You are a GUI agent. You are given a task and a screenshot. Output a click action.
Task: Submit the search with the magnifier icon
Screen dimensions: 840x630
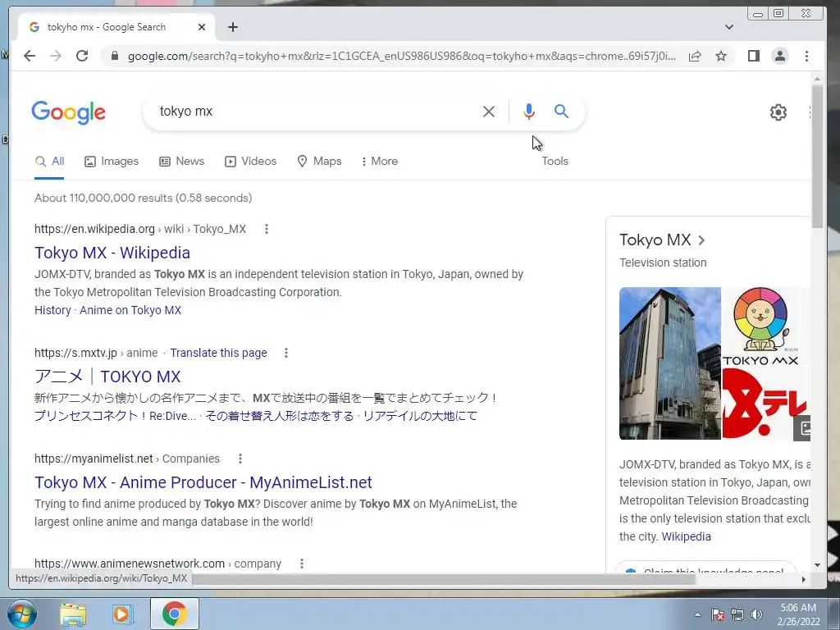pyautogui.click(x=561, y=111)
